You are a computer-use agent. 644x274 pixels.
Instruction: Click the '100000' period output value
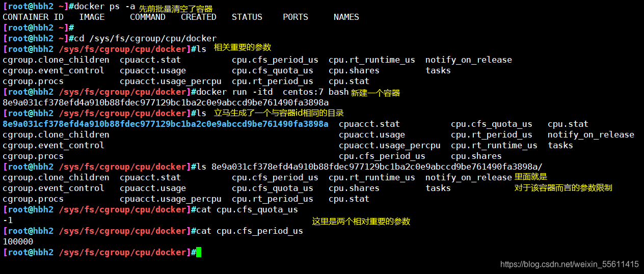18,241
